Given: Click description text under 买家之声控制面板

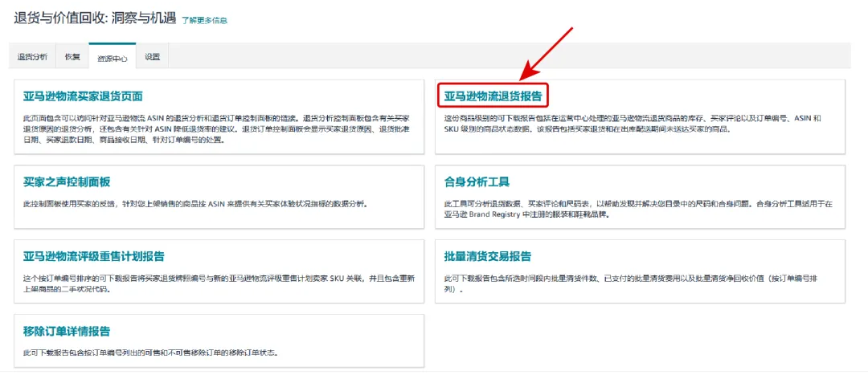Looking at the screenshot, I should pos(194,204).
